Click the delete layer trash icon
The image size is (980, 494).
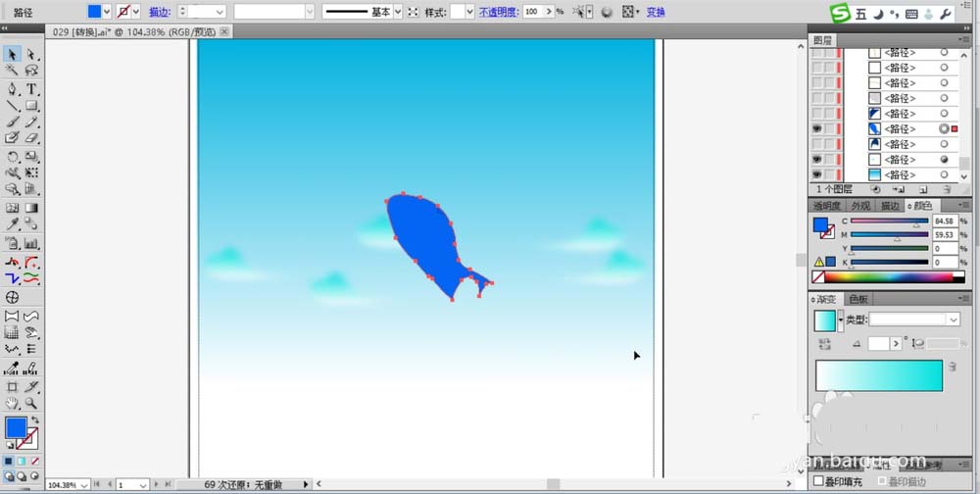947,189
